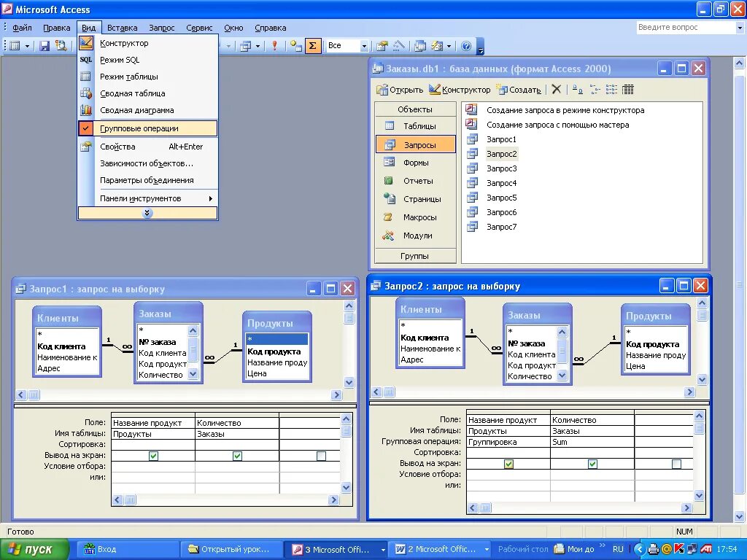The image size is (747, 560).
Task: Click the Query Type icon in the toolbar
Action: pyautogui.click(x=245, y=46)
